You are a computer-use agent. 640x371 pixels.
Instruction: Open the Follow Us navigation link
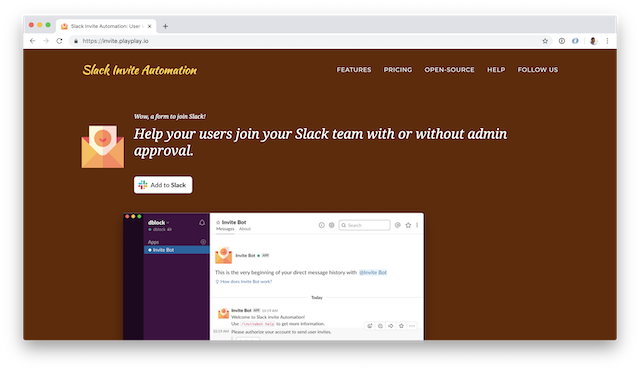tap(538, 70)
